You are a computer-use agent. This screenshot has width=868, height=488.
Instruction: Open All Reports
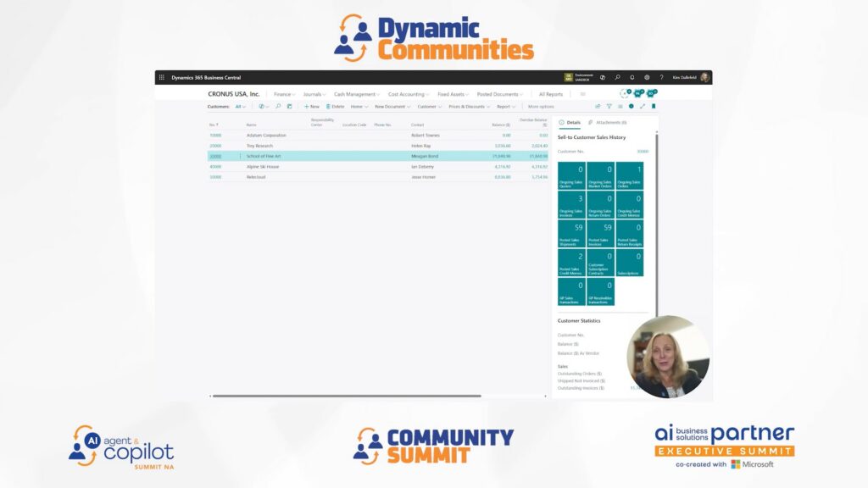click(x=551, y=94)
